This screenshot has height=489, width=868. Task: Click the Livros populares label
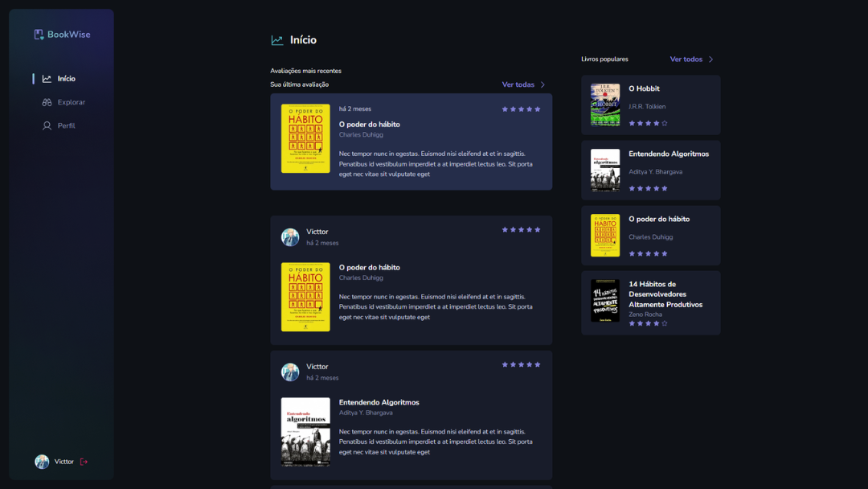pyautogui.click(x=604, y=60)
